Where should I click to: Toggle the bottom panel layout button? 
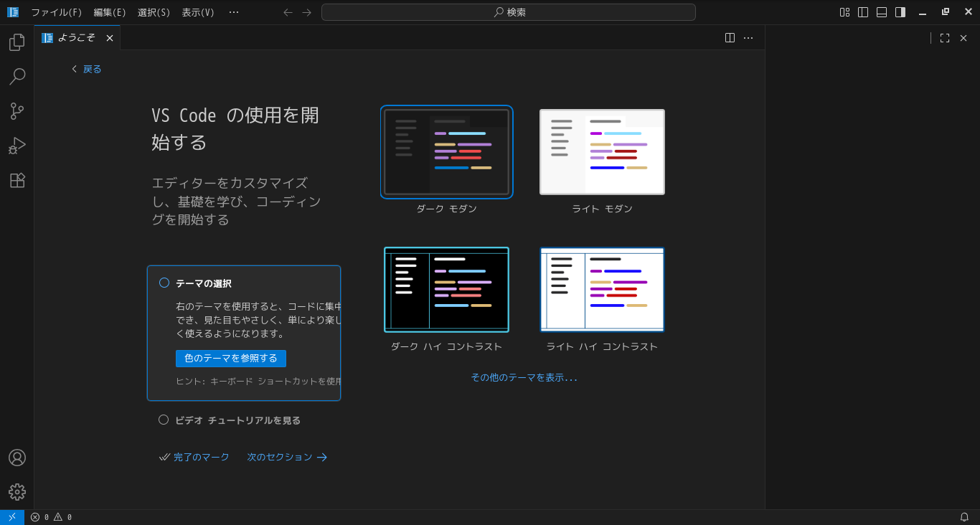tap(882, 12)
